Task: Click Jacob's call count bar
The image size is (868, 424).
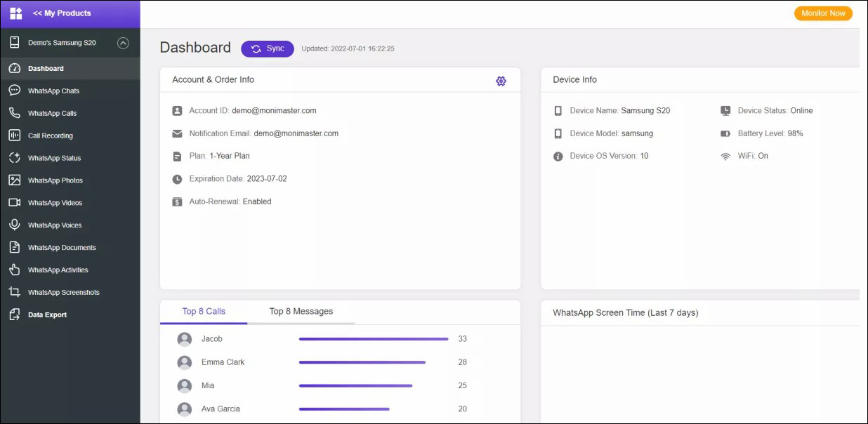Action: [372, 338]
